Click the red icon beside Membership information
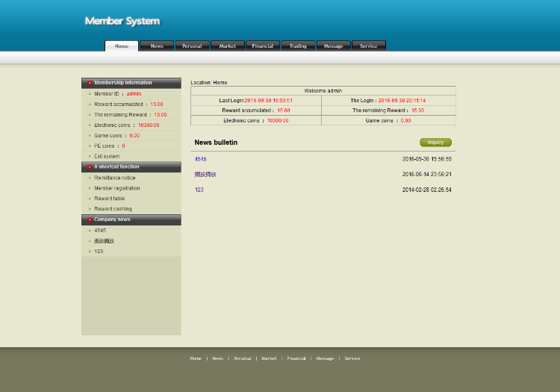This screenshot has width=560, height=392. (x=90, y=83)
